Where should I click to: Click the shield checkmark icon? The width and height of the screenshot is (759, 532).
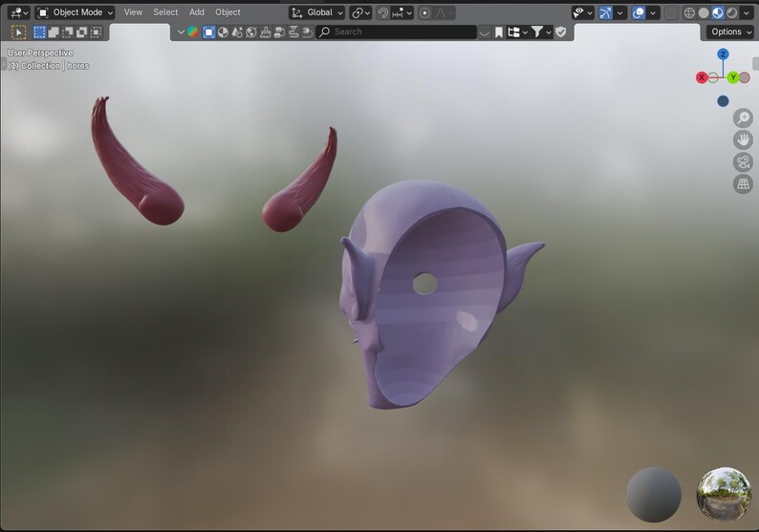click(x=560, y=32)
